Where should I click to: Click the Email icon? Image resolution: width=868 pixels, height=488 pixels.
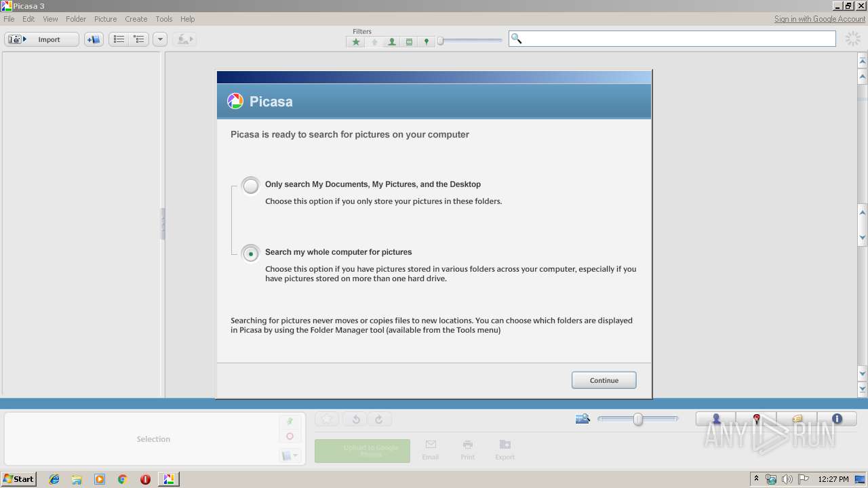(431, 450)
